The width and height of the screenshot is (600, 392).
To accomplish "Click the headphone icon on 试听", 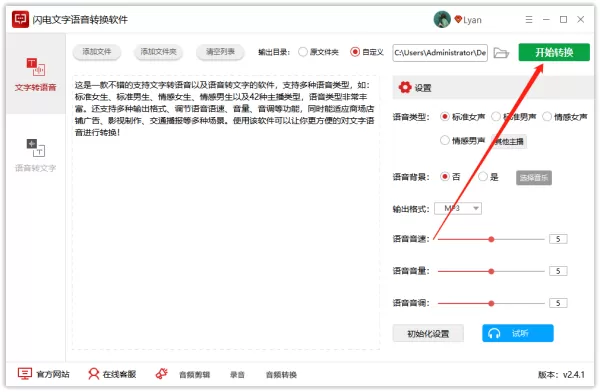I will pos(494,333).
